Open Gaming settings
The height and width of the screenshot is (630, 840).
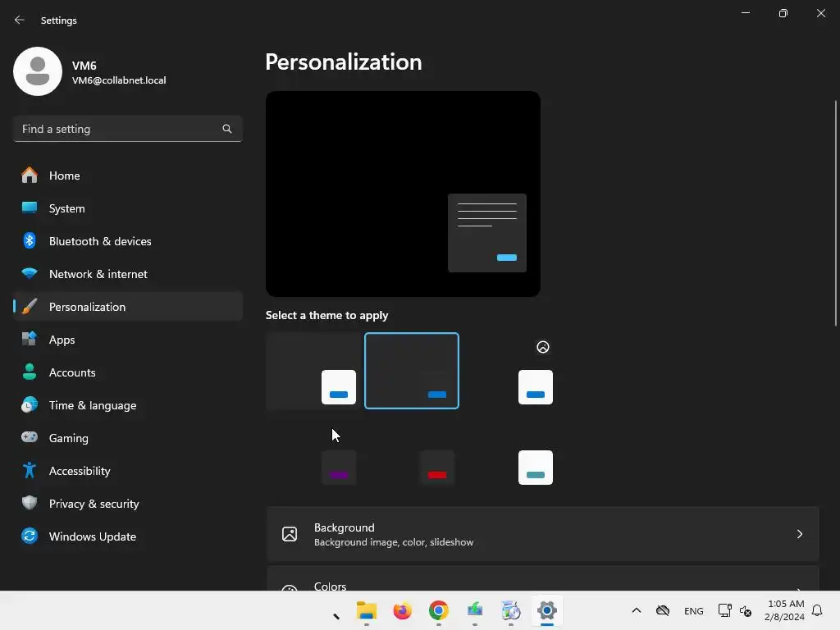coord(127,438)
